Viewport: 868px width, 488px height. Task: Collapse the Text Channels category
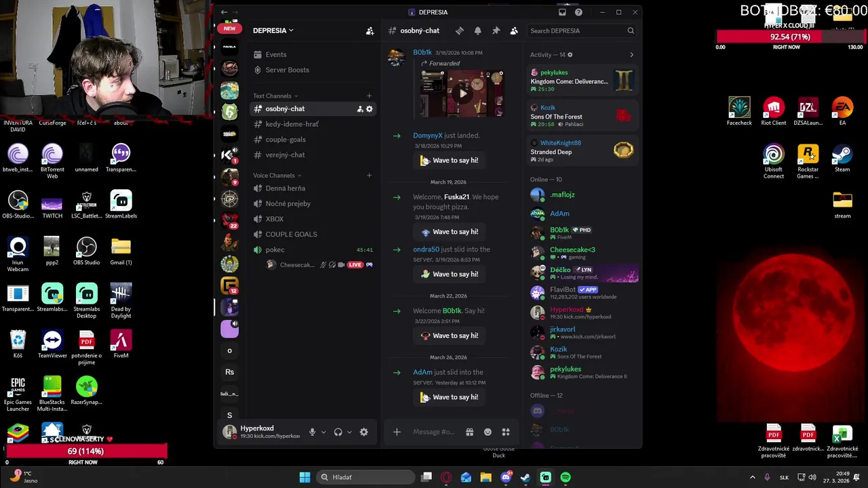point(275,96)
